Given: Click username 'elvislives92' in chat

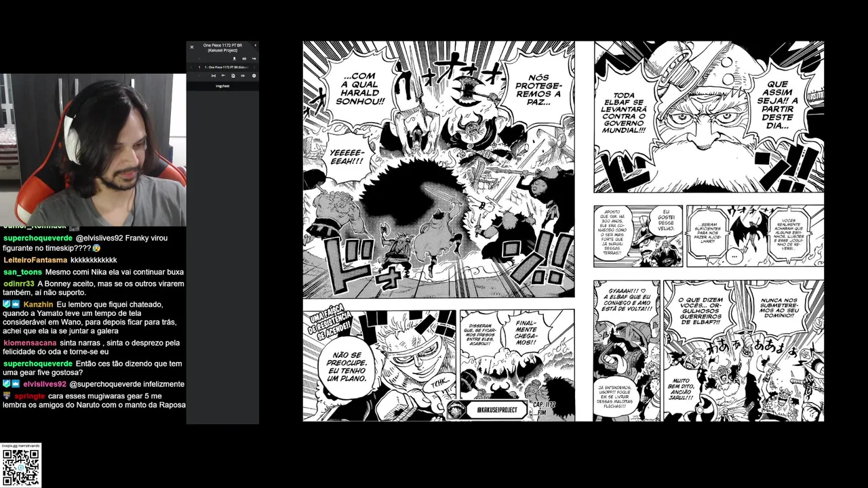Looking at the screenshot, I should 45,384.
